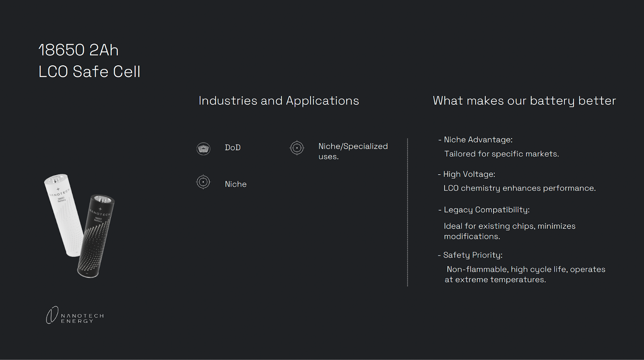Click the Nanotech Energy logo
Screen dimensions: 644x360
click(75, 315)
